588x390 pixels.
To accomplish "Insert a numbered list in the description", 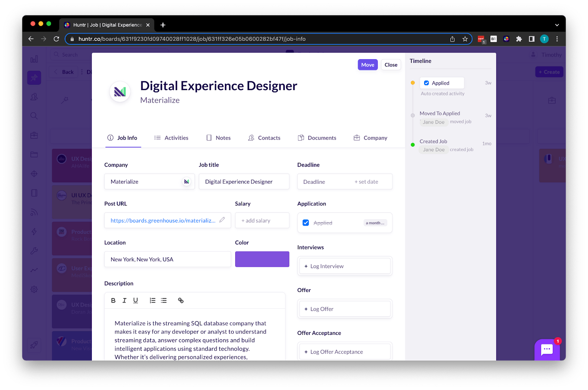I will (153, 300).
